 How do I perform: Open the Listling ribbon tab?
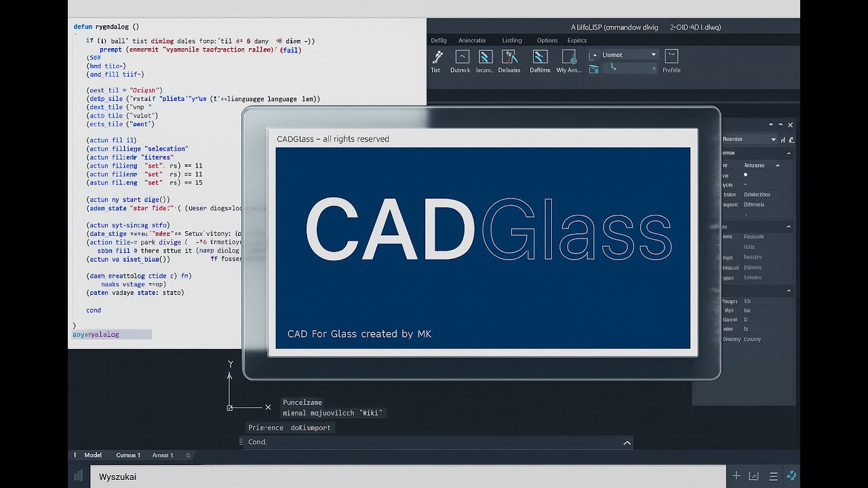(512, 41)
